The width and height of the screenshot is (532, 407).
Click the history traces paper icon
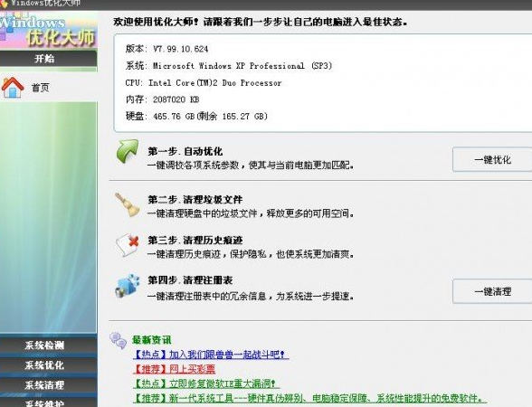[128, 245]
